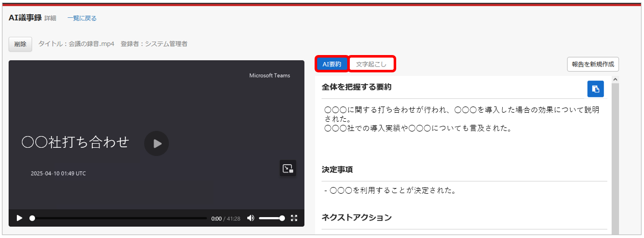Click the 削除 button
The image size is (644, 238).
(20, 44)
